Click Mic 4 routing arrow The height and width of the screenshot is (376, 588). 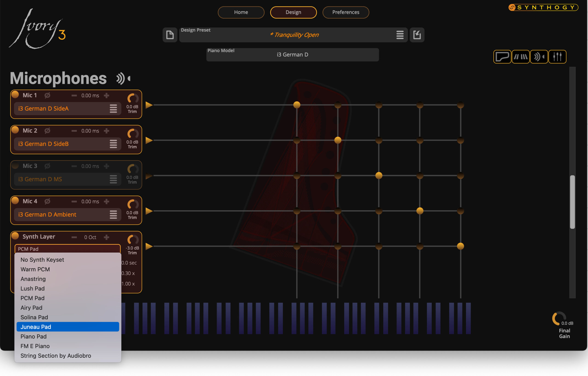(x=149, y=211)
